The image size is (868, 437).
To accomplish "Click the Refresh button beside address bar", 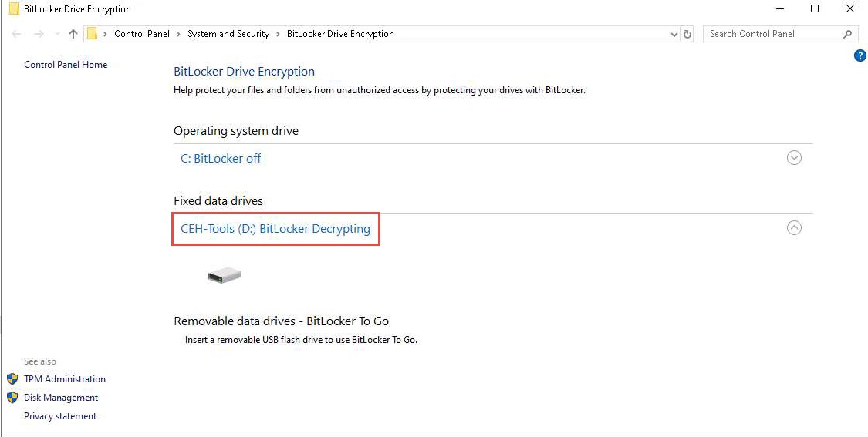I will (x=688, y=34).
